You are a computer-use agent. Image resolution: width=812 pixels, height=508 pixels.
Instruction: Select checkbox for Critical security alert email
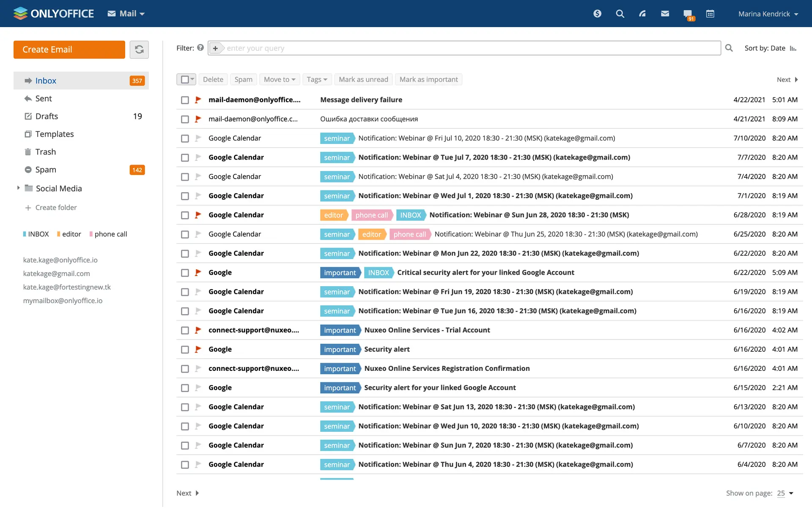(x=185, y=273)
